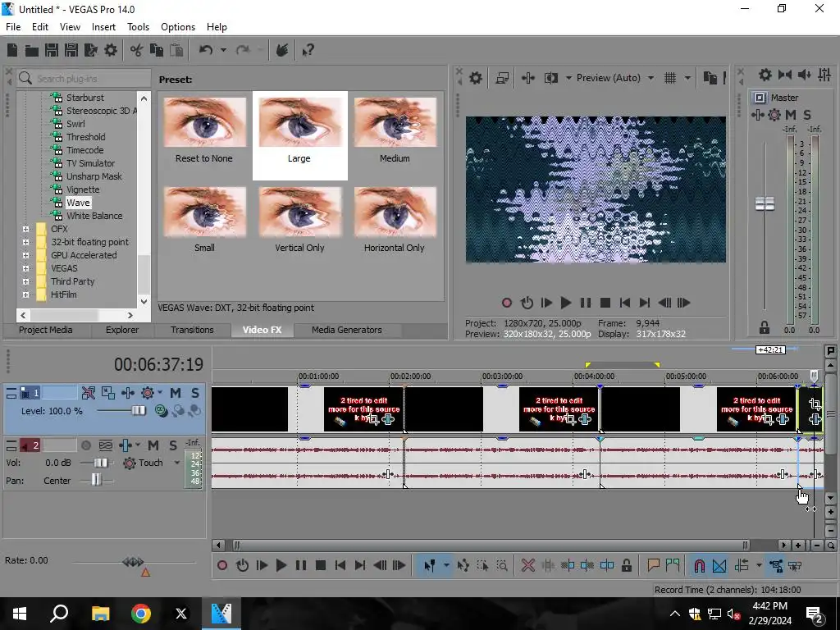The height and width of the screenshot is (630, 840).
Task: Click the Master volume fader handle
Action: click(765, 203)
